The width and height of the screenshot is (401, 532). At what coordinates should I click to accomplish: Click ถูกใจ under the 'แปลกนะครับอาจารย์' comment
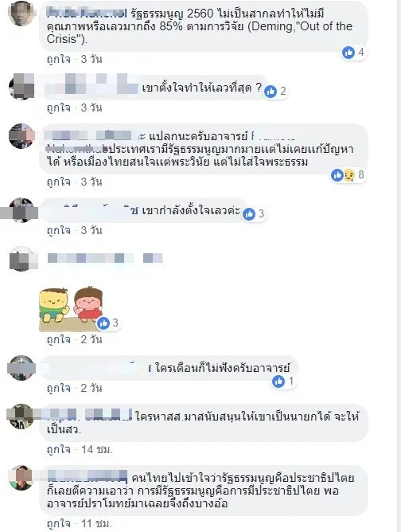coord(59,182)
